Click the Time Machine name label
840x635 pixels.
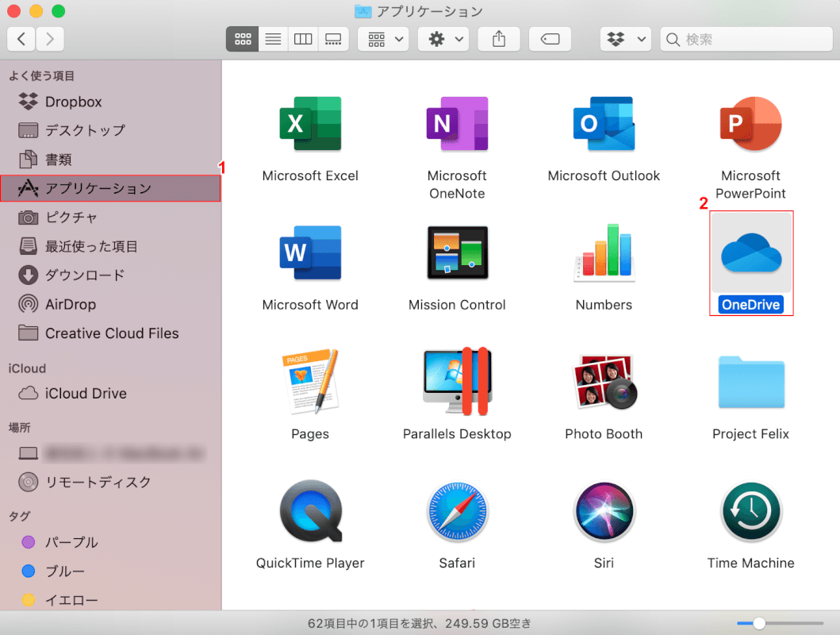pos(750,564)
